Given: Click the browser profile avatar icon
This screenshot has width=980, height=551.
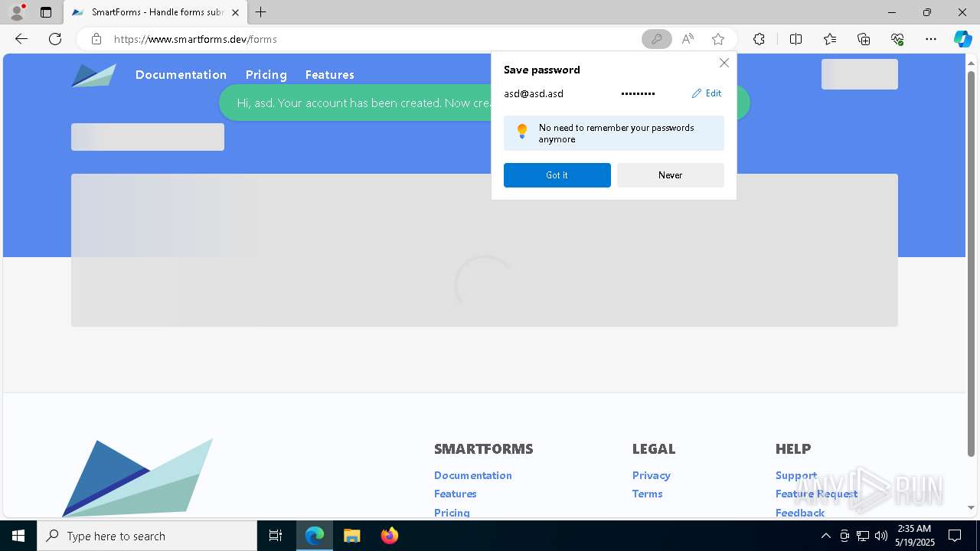Looking at the screenshot, I should (x=16, y=12).
